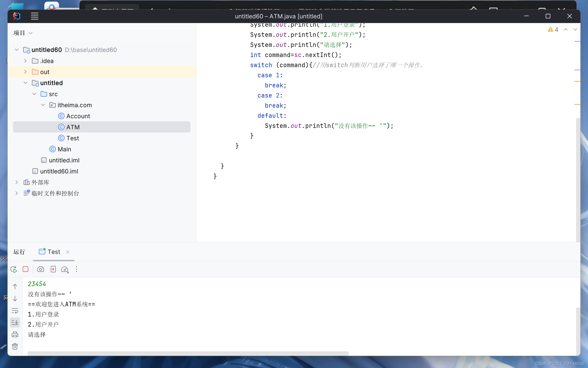
Task: Jump to next highlighted problem arrow
Action: tap(575, 29)
